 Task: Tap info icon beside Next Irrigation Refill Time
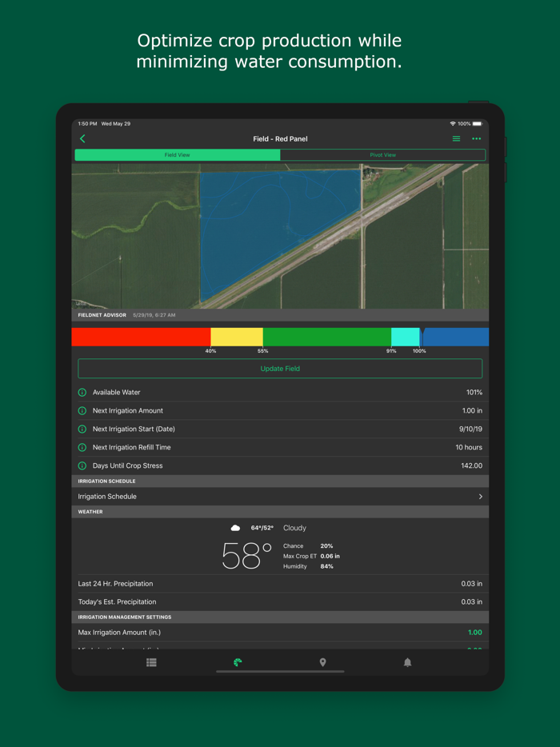82,447
